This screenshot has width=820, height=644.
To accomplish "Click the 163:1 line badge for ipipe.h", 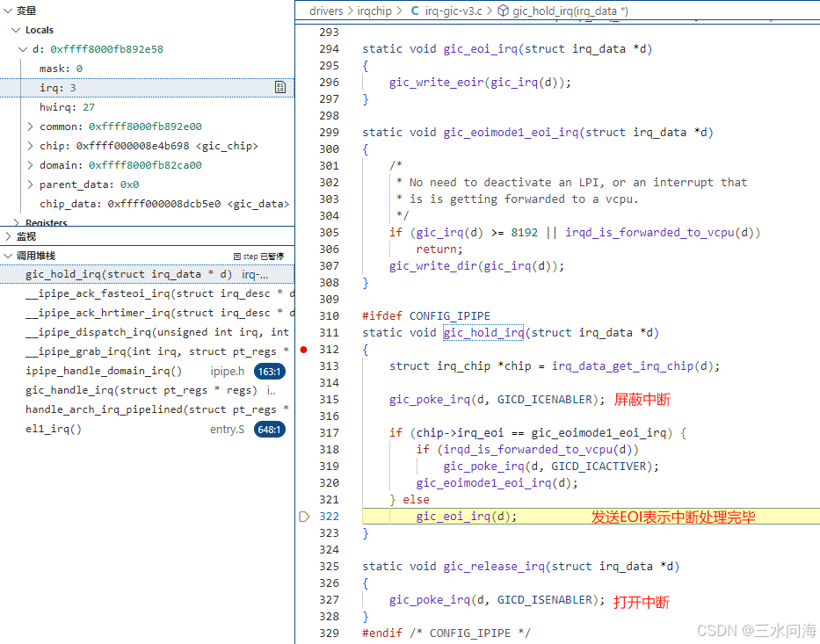I will pos(269,372).
